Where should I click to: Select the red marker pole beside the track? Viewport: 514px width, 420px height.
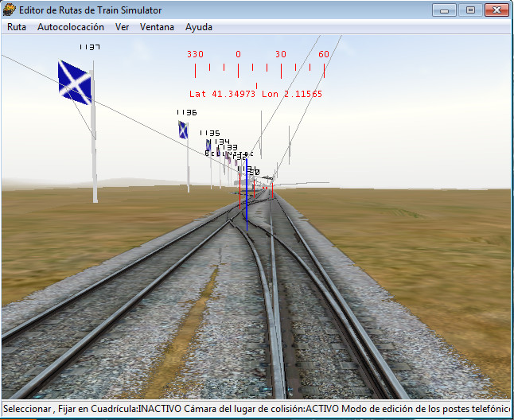pos(272,190)
